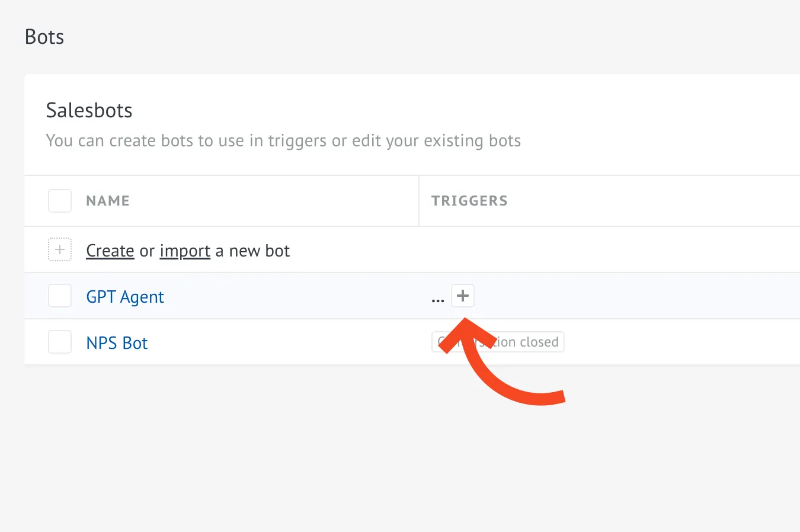Click the plus button in GPT Agent row
This screenshot has height=532, width=800.
[463, 296]
